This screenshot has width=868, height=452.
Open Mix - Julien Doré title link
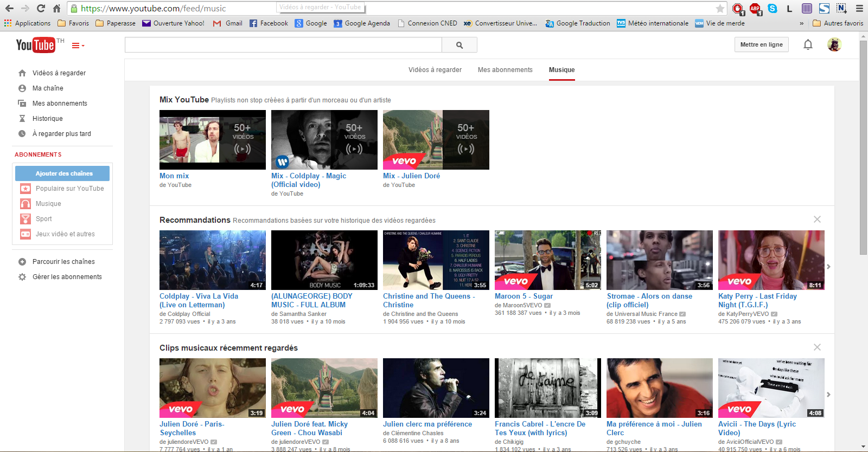tap(411, 176)
